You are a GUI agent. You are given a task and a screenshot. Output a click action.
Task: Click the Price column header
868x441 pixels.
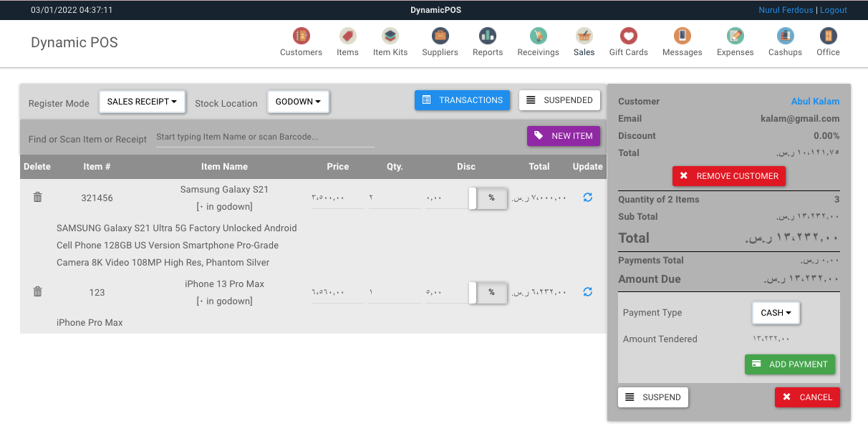coord(338,167)
